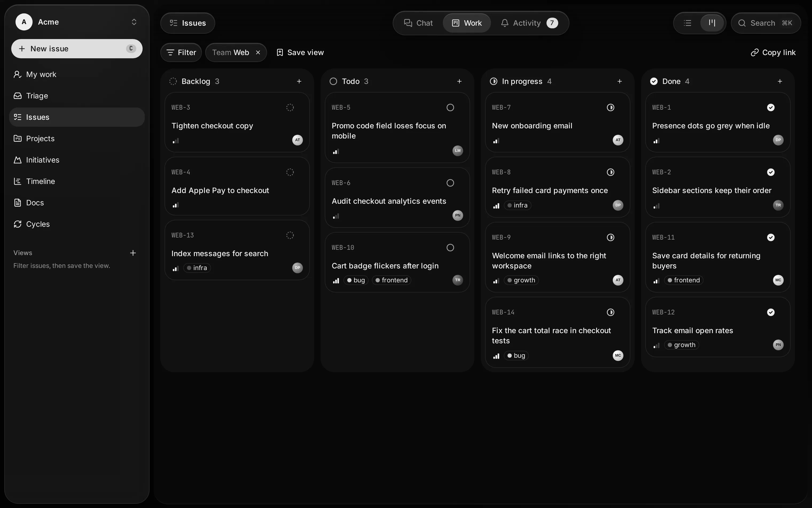Screen dimensions: 812x508
Task: Add issue to Todo column plus
Action: [459, 81]
